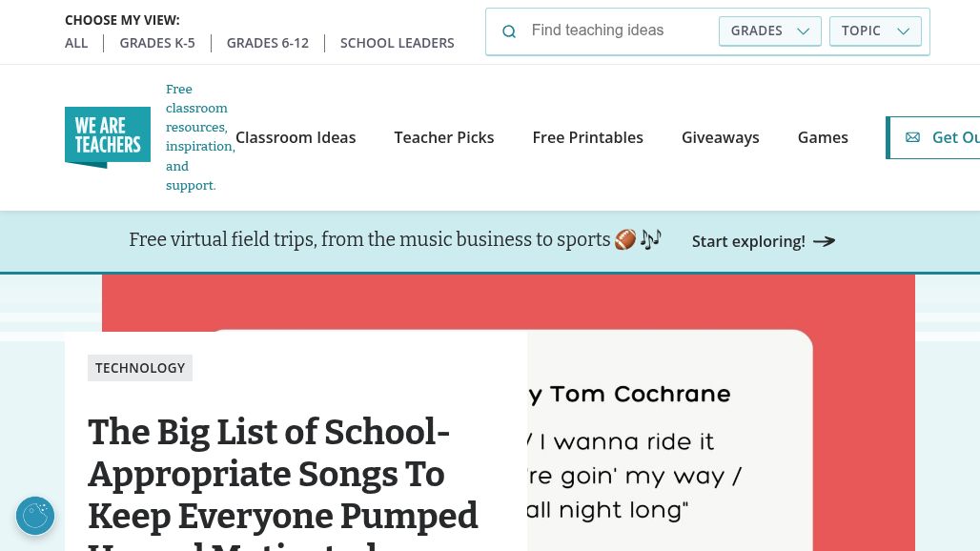The height and width of the screenshot is (551, 980).
Task: Click the Start exploring link
Action: point(748,241)
